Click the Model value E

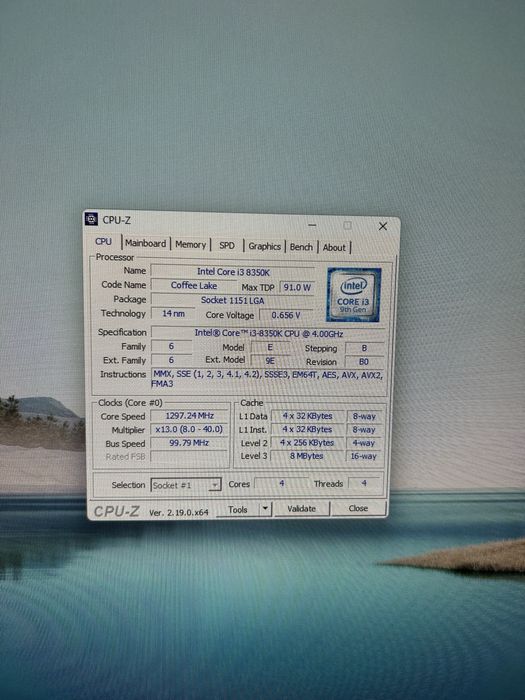(x=270, y=347)
